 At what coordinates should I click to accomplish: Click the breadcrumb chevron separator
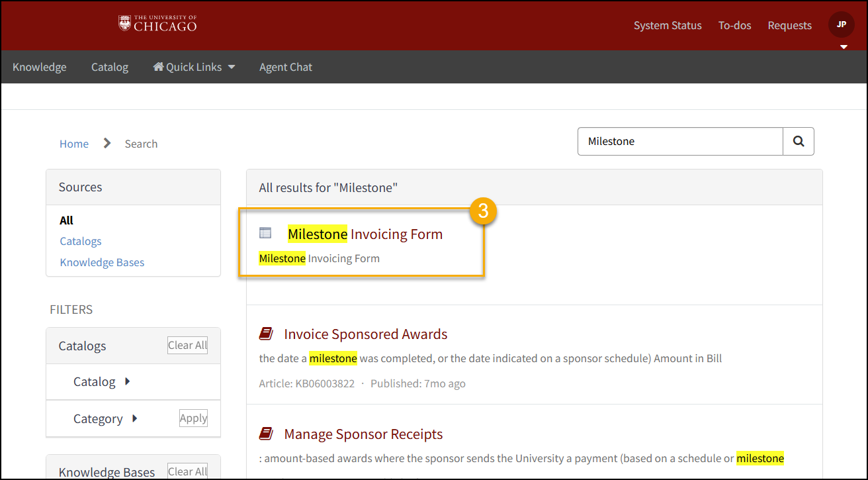107,143
